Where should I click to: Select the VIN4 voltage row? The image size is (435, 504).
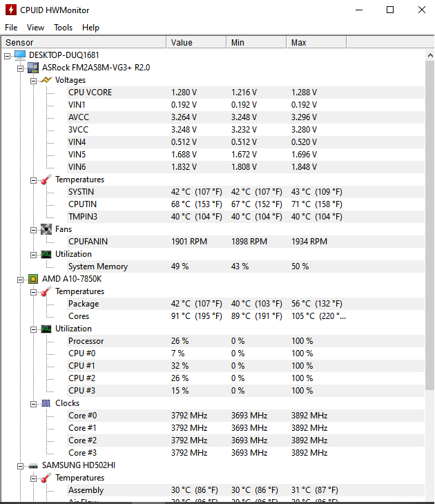pyautogui.click(x=246, y=142)
